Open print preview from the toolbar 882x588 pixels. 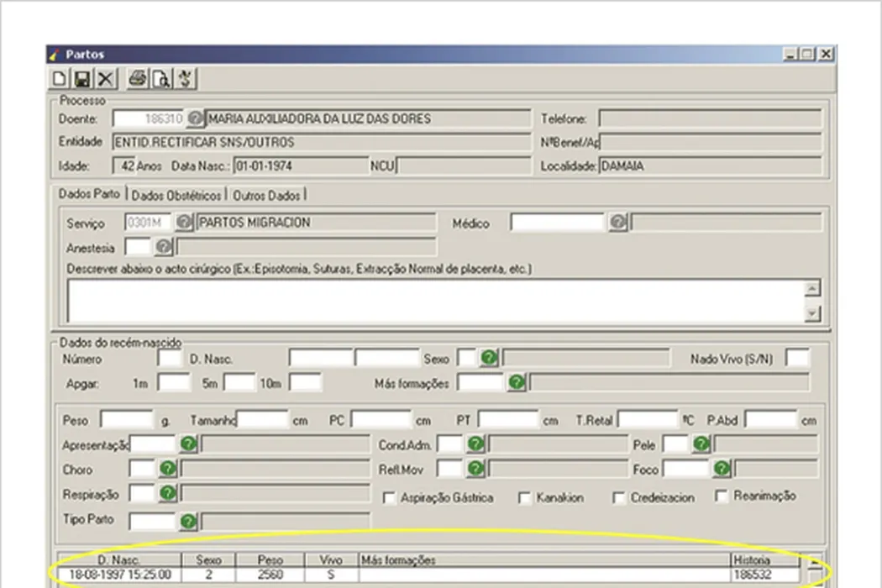tap(161, 79)
